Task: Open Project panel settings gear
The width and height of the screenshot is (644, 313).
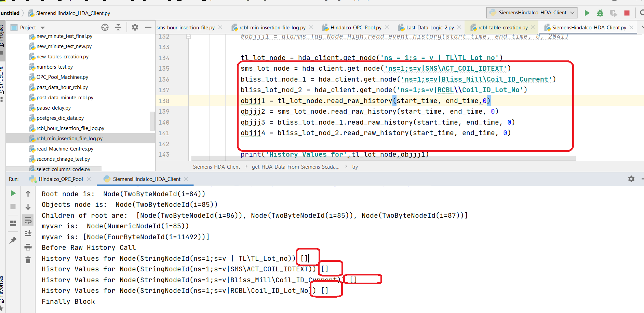Action: 135,27
